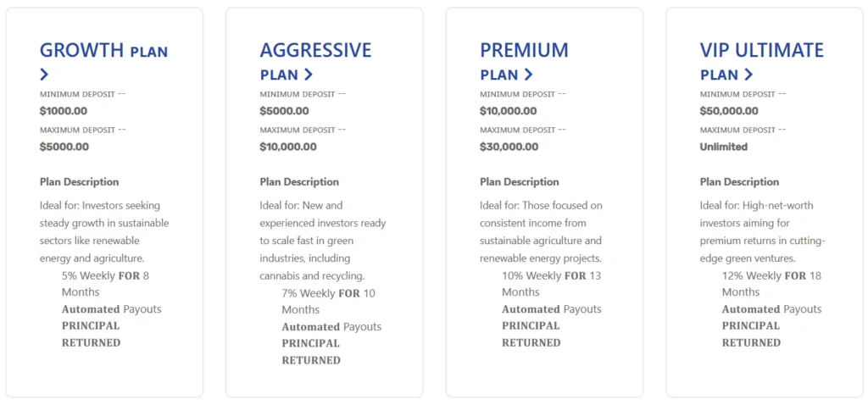
Task: Click Automated Payouts in the Aggressive card
Action: pos(331,327)
